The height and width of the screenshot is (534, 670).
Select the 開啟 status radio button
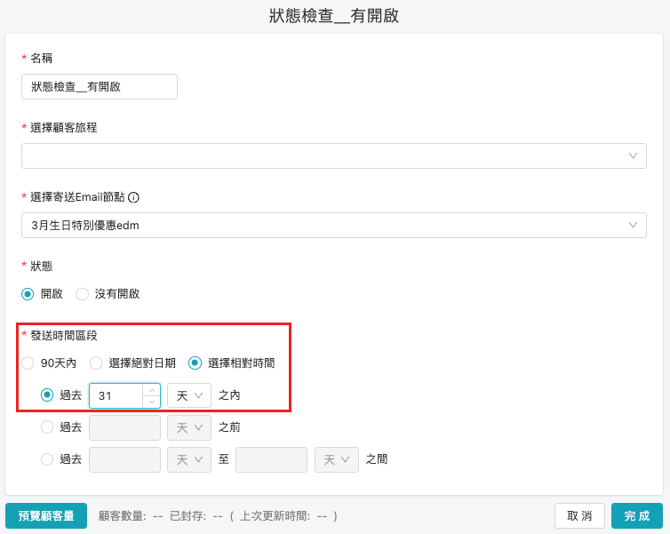(x=28, y=295)
